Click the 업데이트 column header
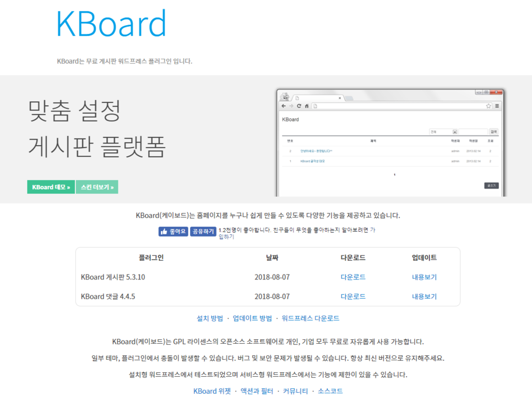Image resolution: width=532 pixels, height=401 pixels. (x=424, y=257)
